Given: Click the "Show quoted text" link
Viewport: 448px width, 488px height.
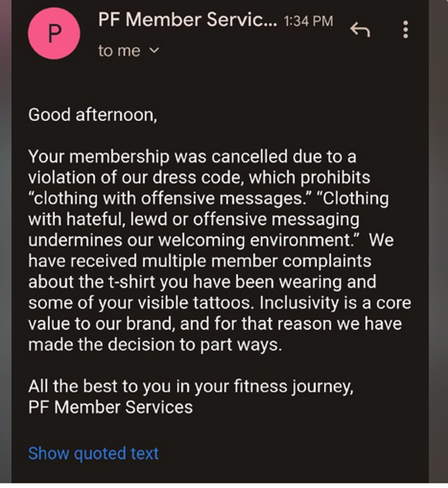Looking at the screenshot, I should coord(93,453).
